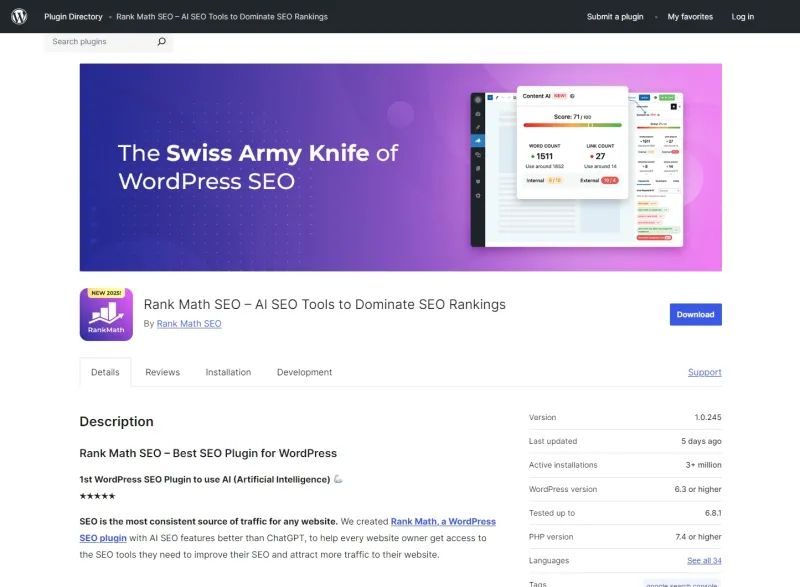Image resolution: width=800 pixels, height=587 pixels.
Task: Open the Rank Math plugin logo icon
Action: pos(106,314)
